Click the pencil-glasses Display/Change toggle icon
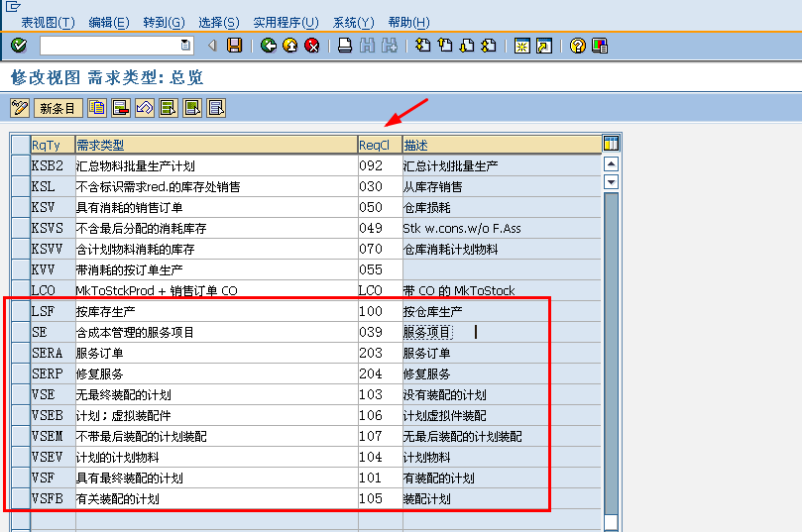Viewport: 802px width, 532px height. 20,108
